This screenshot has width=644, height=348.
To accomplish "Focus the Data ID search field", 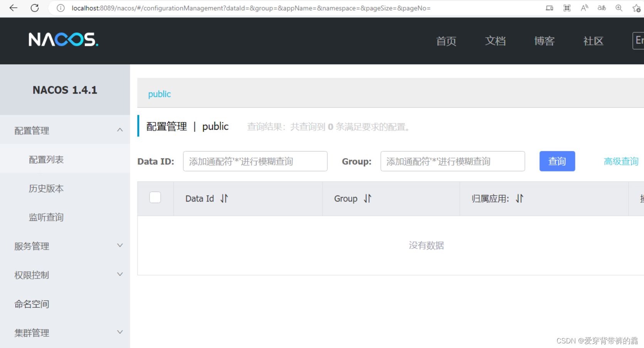I will [255, 161].
